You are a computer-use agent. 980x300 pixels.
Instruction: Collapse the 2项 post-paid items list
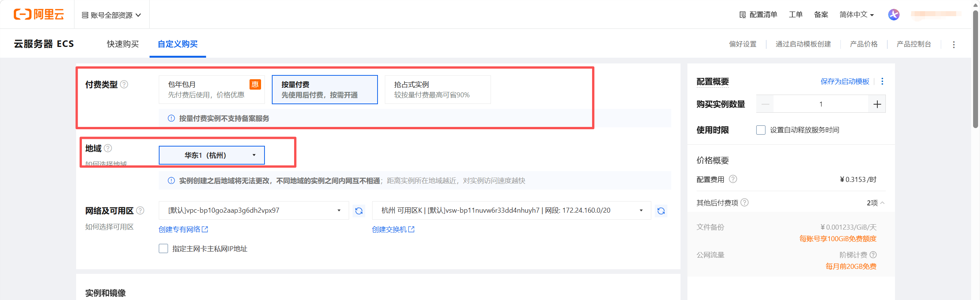coord(875,203)
